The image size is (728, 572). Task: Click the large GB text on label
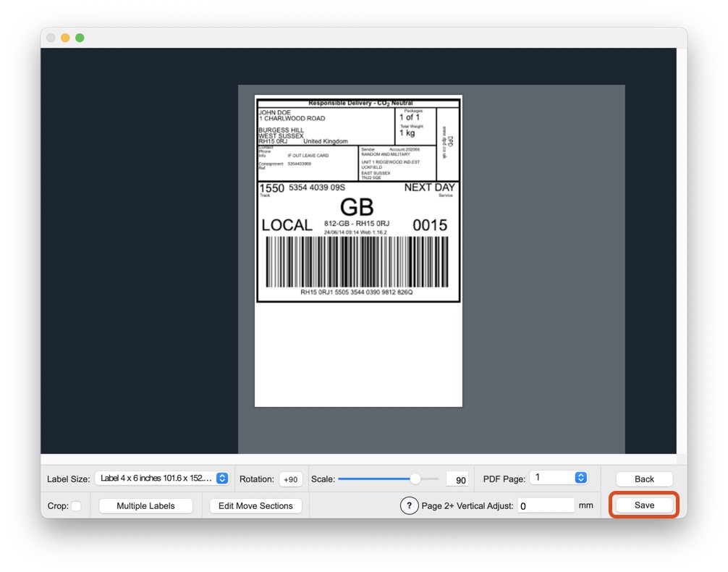pos(357,207)
